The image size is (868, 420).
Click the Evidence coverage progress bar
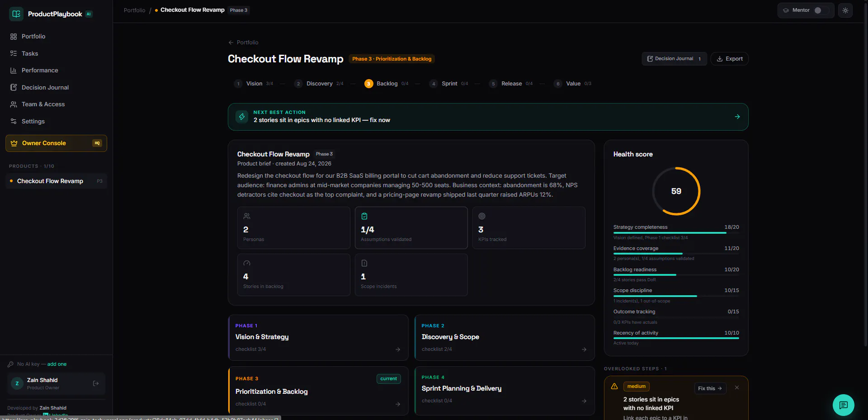(x=676, y=254)
